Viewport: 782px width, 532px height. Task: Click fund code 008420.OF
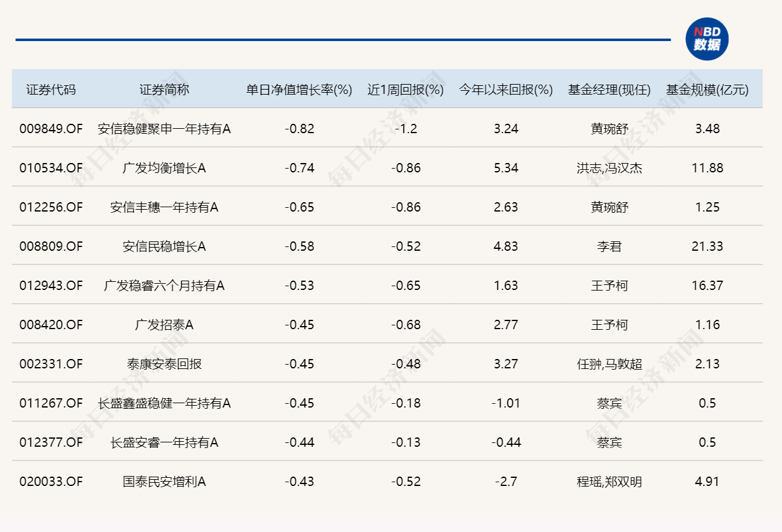point(51,325)
